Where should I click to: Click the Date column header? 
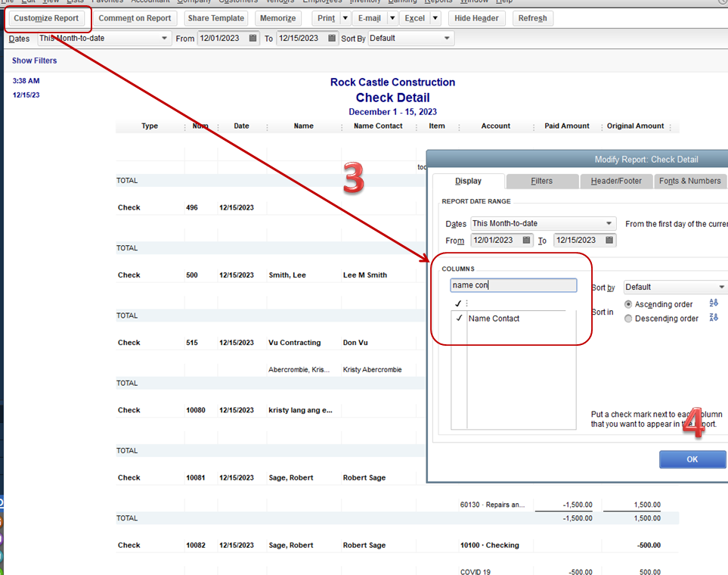(241, 126)
